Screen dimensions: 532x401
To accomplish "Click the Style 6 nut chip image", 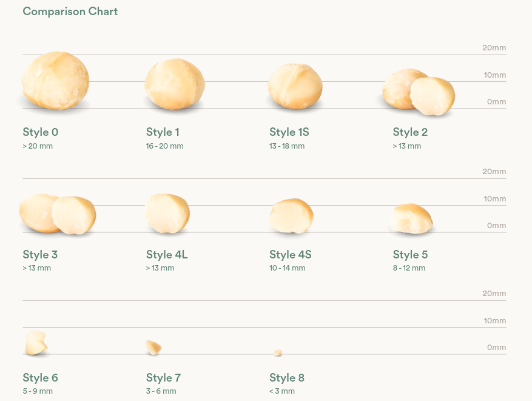I will tap(36, 343).
